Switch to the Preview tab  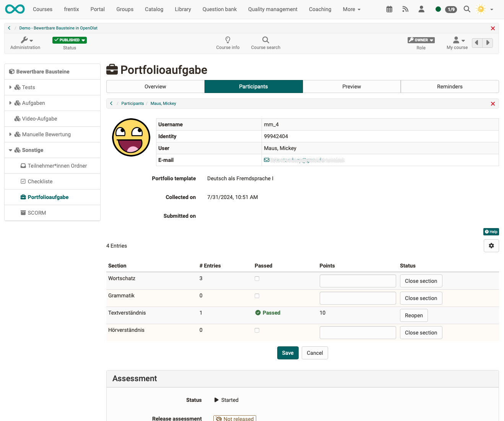pos(351,86)
